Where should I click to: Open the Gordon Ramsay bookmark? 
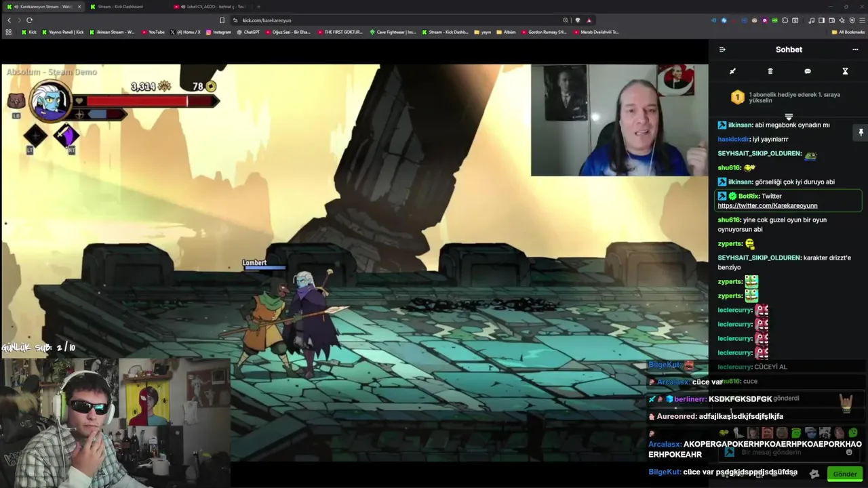[x=544, y=32]
